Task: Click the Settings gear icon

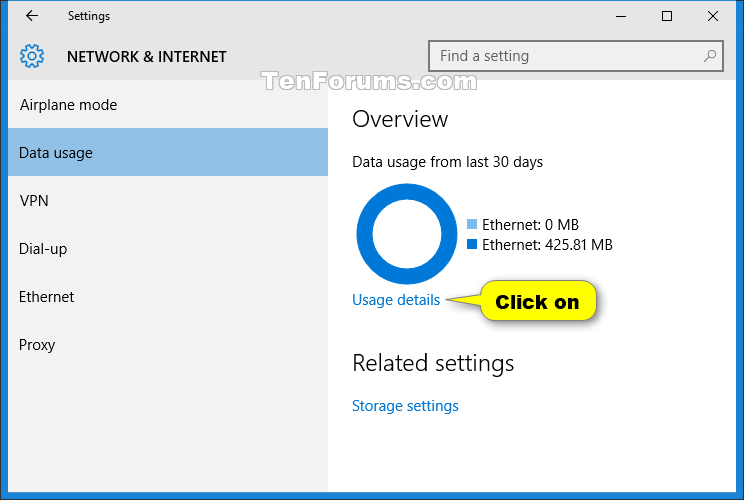Action: tap(32, 56)
